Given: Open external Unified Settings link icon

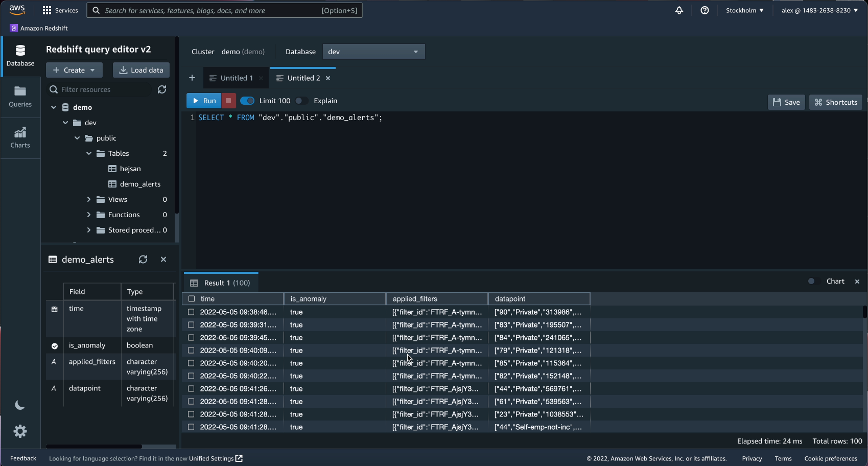Looking at the screenshot, I should point(239,458).
